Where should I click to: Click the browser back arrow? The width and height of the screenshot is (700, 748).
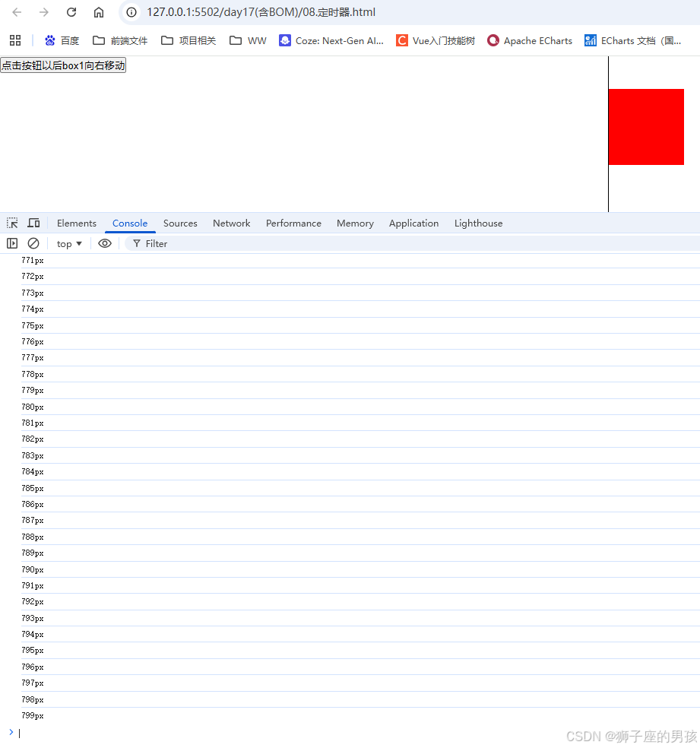pos(17,12)
